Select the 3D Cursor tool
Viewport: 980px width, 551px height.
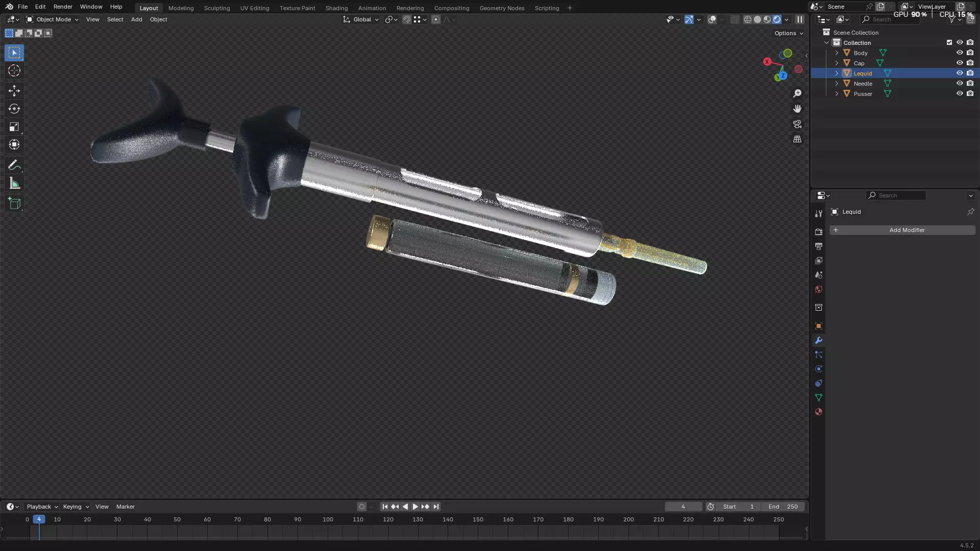coord(14,70)
